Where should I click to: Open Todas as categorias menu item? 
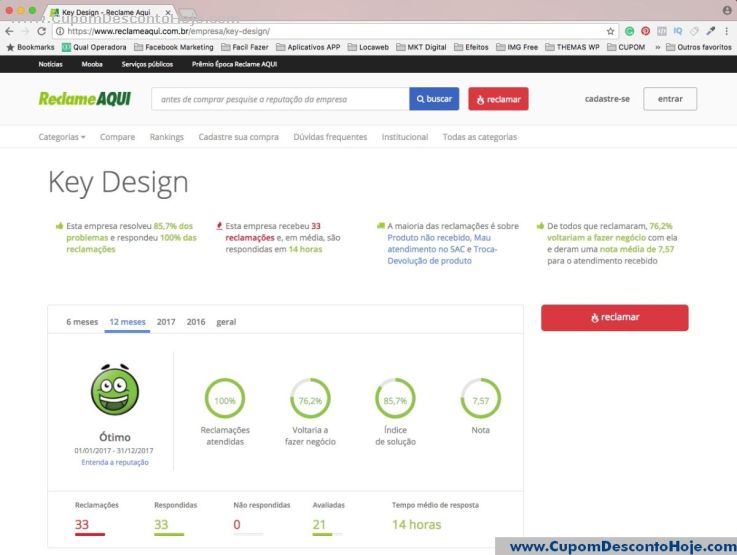click(479, 137)
